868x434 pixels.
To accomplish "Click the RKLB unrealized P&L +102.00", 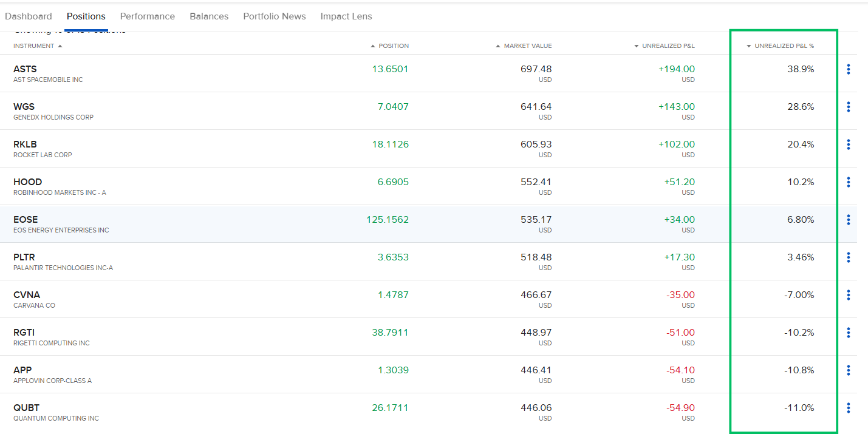I will click(677, 144).
